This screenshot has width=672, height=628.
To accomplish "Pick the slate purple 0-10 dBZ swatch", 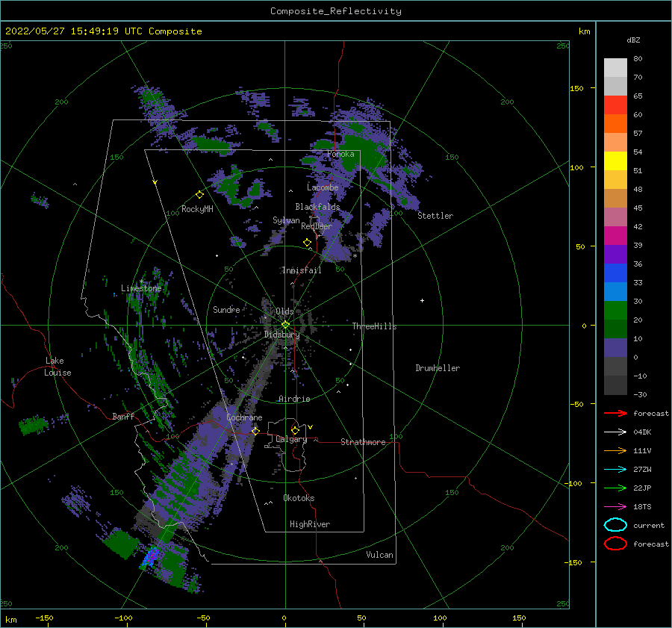I will 615,348.
